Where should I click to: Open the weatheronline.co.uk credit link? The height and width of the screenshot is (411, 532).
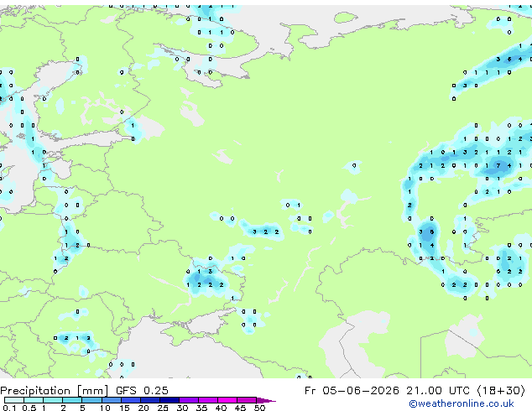[x=462, y=403]
